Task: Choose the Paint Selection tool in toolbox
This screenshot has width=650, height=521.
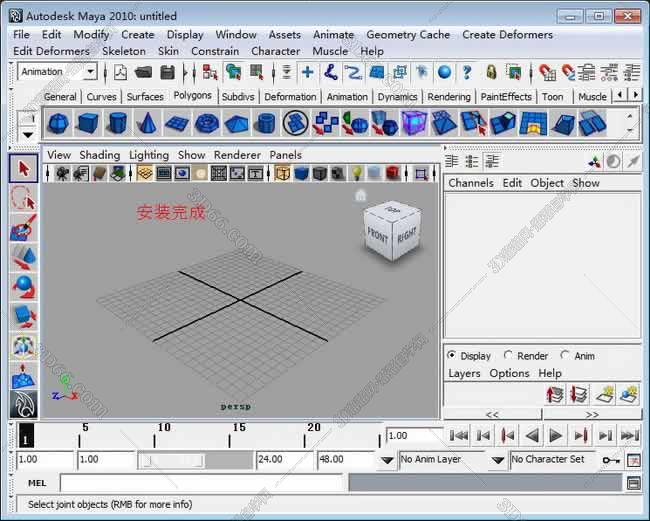Action: pyautogui.click(x=23, y=230)
